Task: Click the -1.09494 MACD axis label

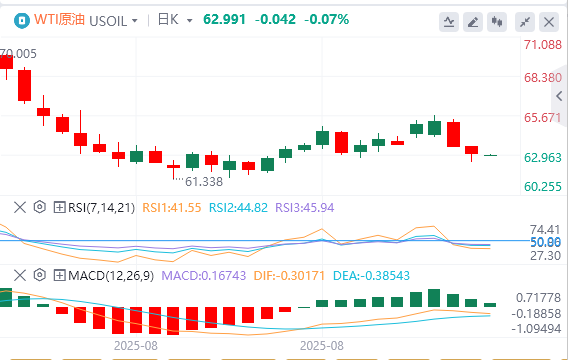Action: pyautogui.click(x=536, y=329)
